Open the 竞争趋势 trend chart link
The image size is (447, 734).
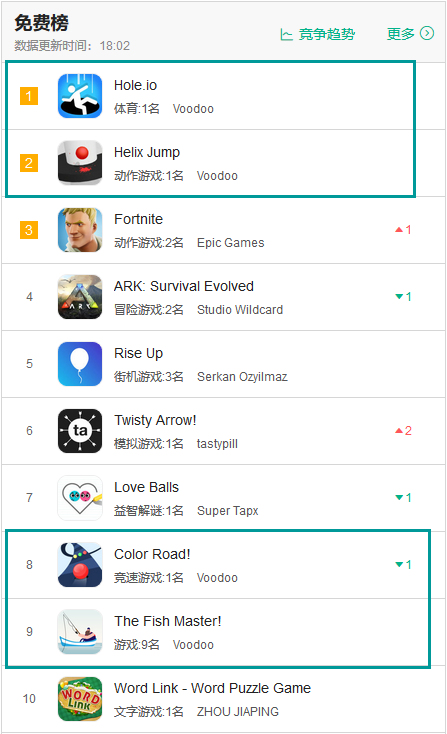coord(317,34)
